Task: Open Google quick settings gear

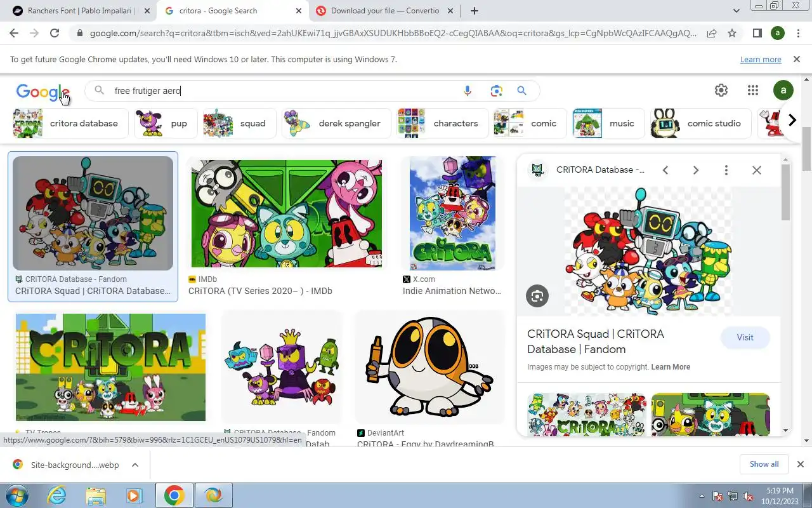Action: pyautogui.click(x=721, y=90)
